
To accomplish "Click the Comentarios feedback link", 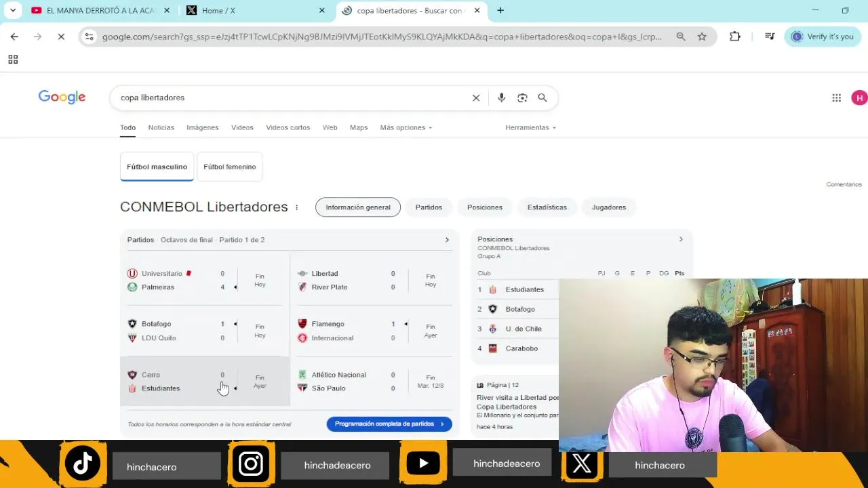I will tap(844, 184).
